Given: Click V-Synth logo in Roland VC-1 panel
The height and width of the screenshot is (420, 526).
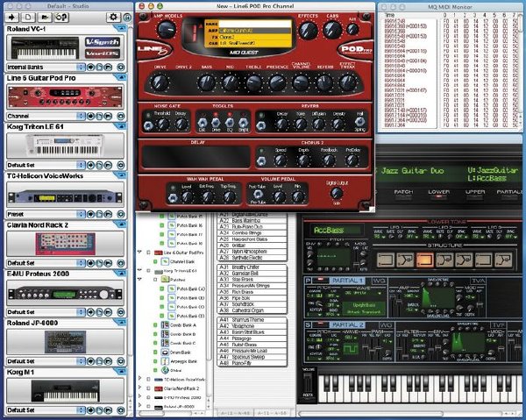Looking at the screenshot, I should 103,42.
